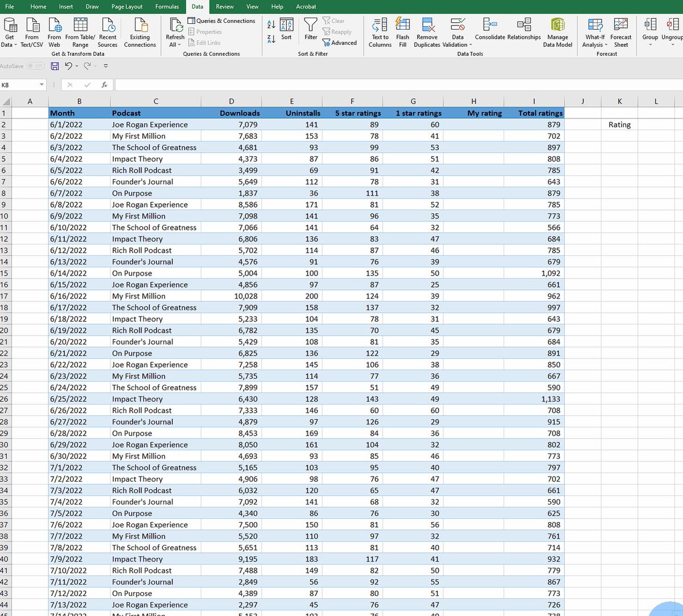This screenshot has width=683, height=616.
Task: Open the Review tab
Action: coord(225,7)
